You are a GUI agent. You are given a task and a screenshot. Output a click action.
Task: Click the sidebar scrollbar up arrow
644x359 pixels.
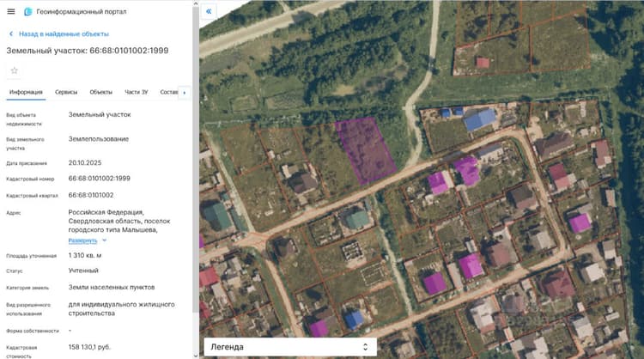pyautogui.click(x=196, y=3)
